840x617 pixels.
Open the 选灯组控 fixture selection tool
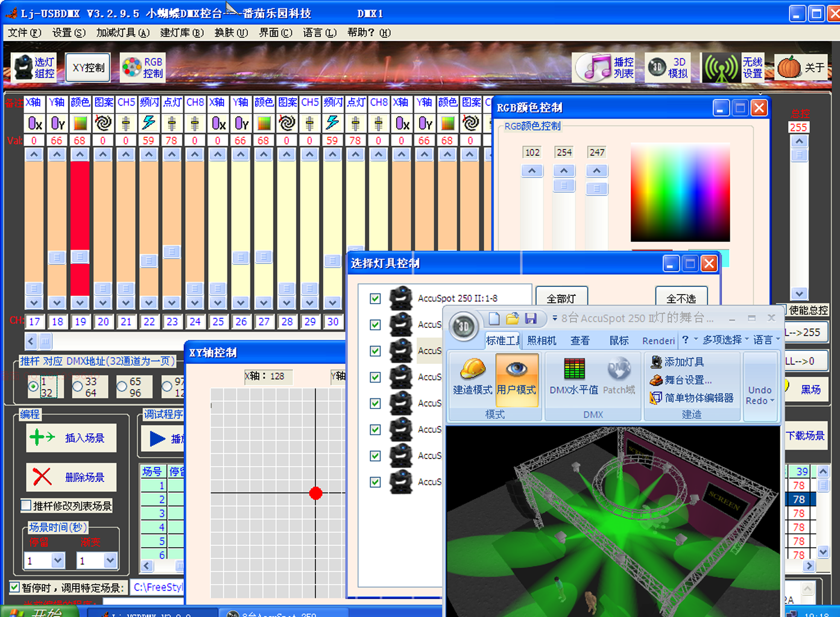pos(34,67)
